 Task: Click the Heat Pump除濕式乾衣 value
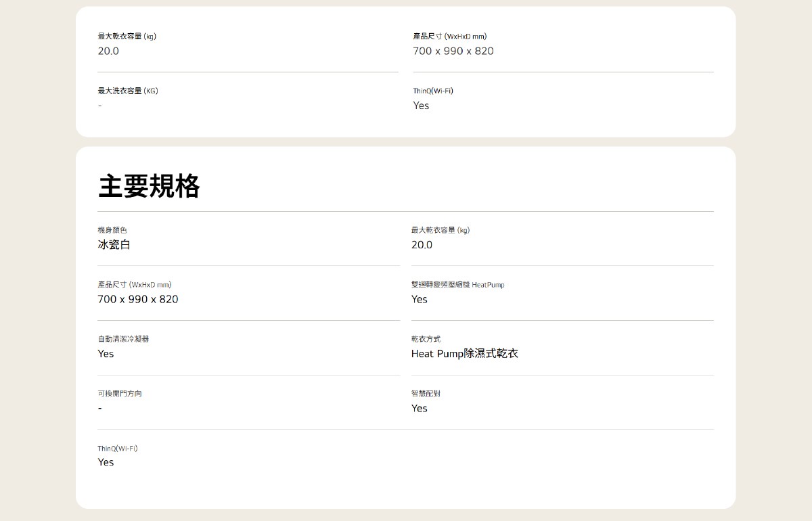click(x=464, y=354)
